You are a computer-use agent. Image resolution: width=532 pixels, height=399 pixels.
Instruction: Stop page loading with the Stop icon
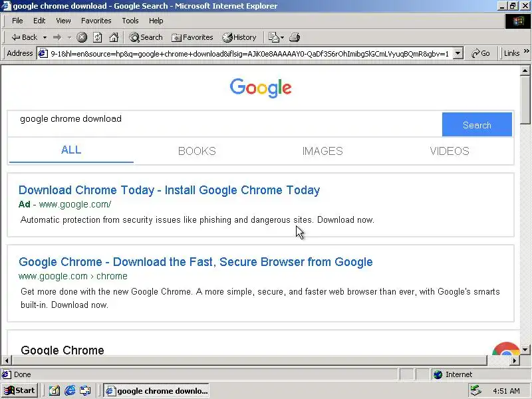click(x=81, y=37)
